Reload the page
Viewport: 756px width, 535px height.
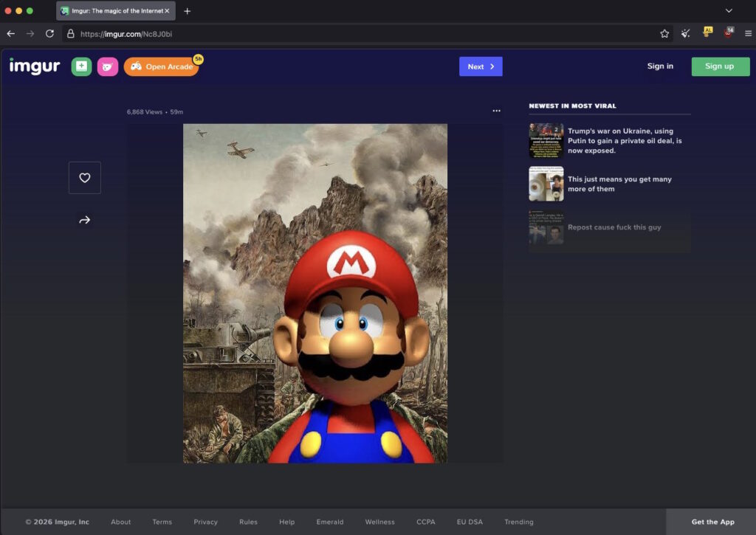tap(49, 34)
